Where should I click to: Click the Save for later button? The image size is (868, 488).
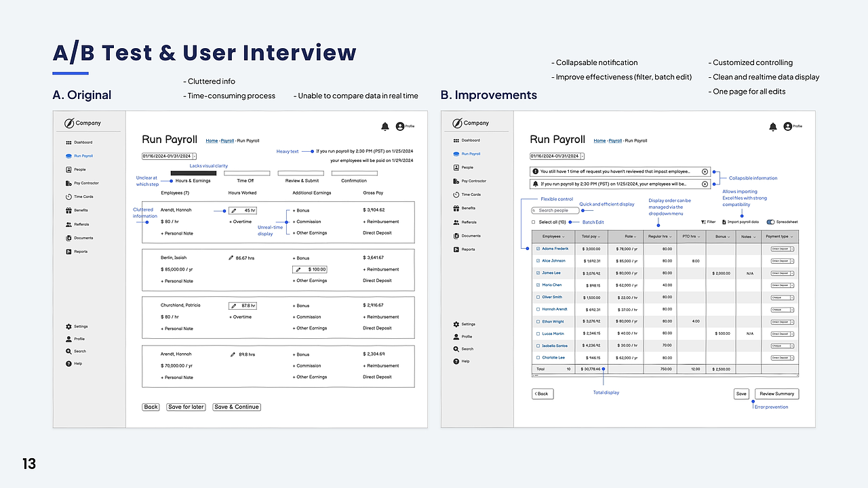[x=186, y=407]
